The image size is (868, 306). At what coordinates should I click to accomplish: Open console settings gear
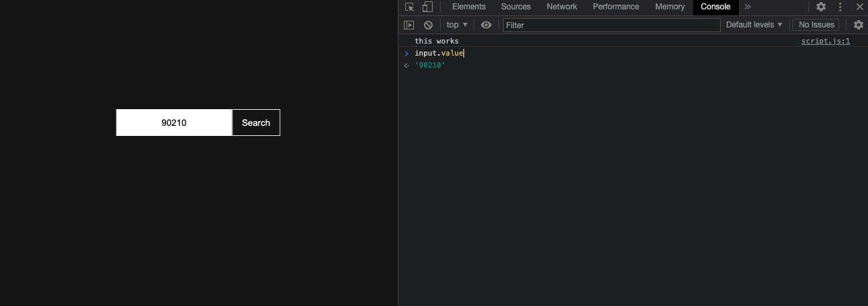(859, 25)
